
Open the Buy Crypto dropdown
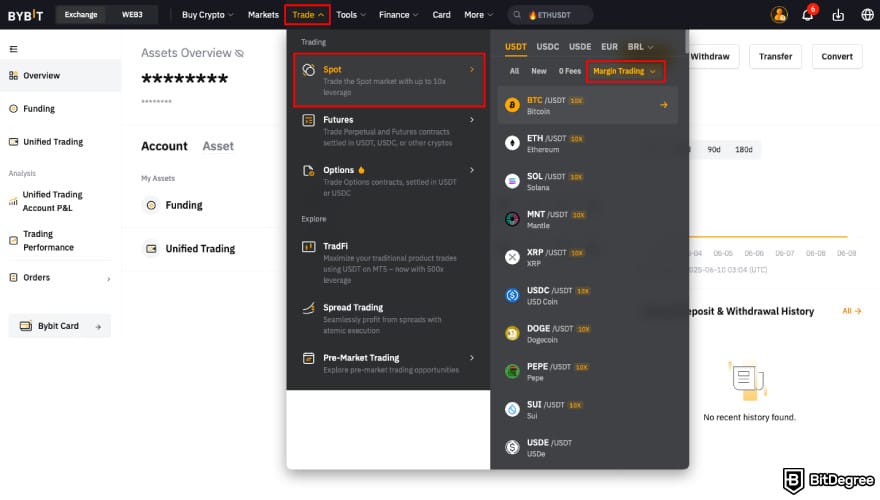click(207, 15)
